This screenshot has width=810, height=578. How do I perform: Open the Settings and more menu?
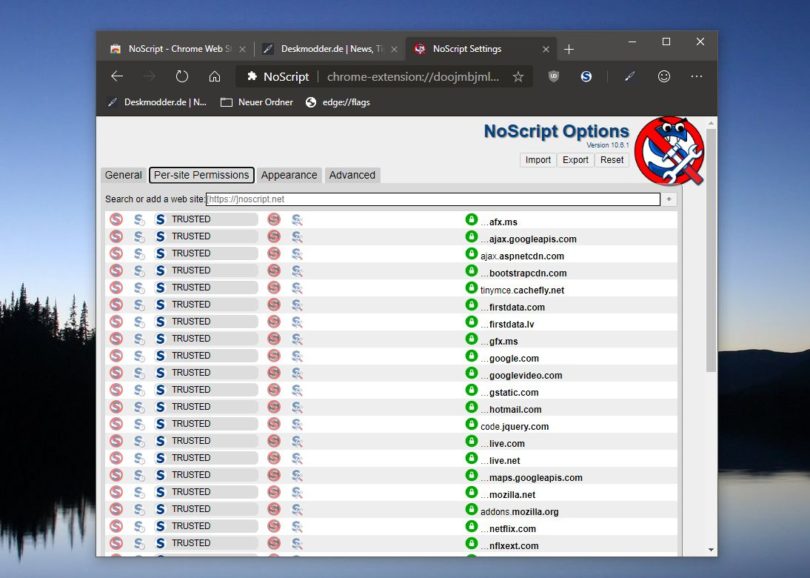(696, 76)
